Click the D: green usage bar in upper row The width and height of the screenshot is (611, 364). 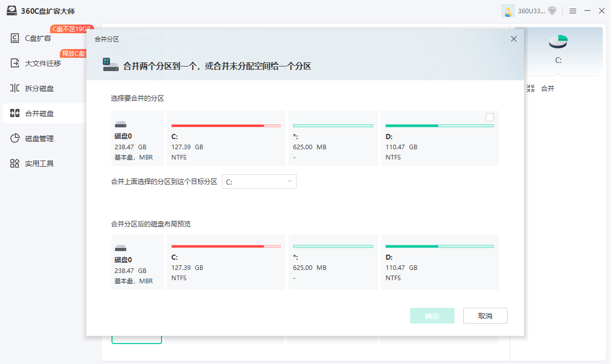(x=440, y=125)
